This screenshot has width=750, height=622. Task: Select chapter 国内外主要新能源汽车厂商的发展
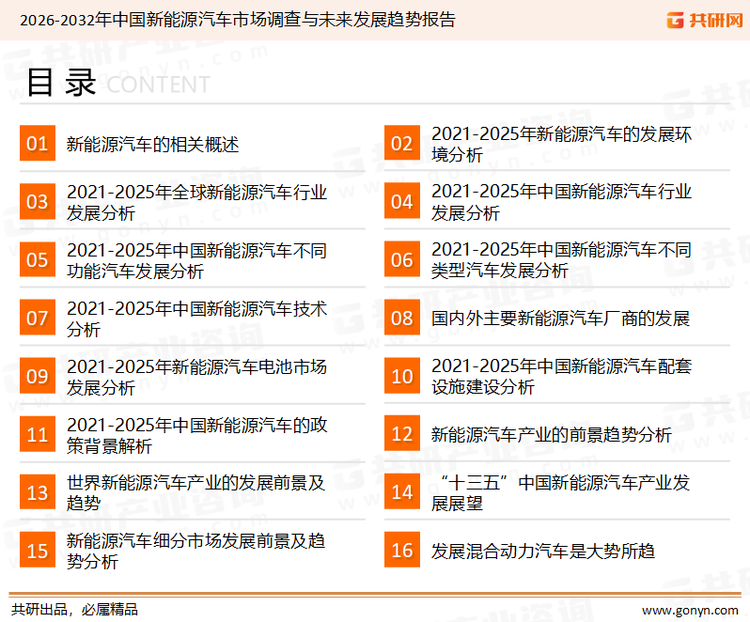click(x=561, y=318)
